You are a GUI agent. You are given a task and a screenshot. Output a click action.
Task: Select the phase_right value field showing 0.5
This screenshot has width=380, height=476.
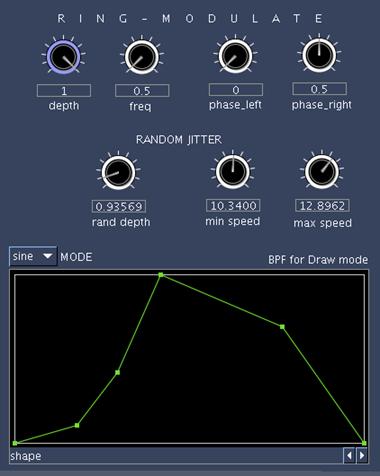319,89
